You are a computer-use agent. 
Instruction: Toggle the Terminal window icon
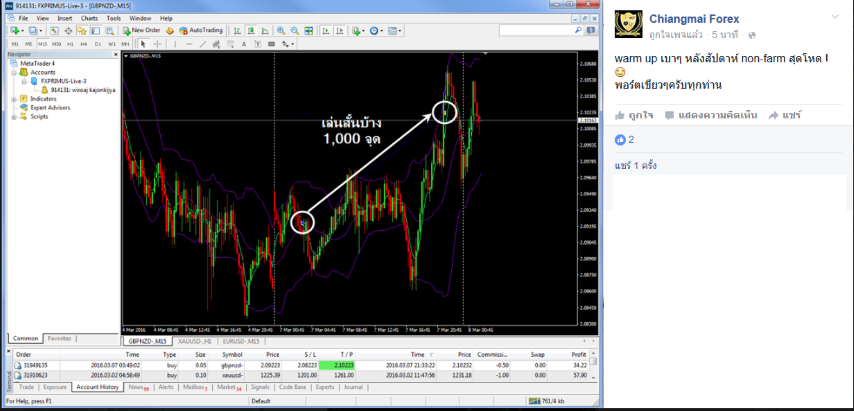[95, 30]
